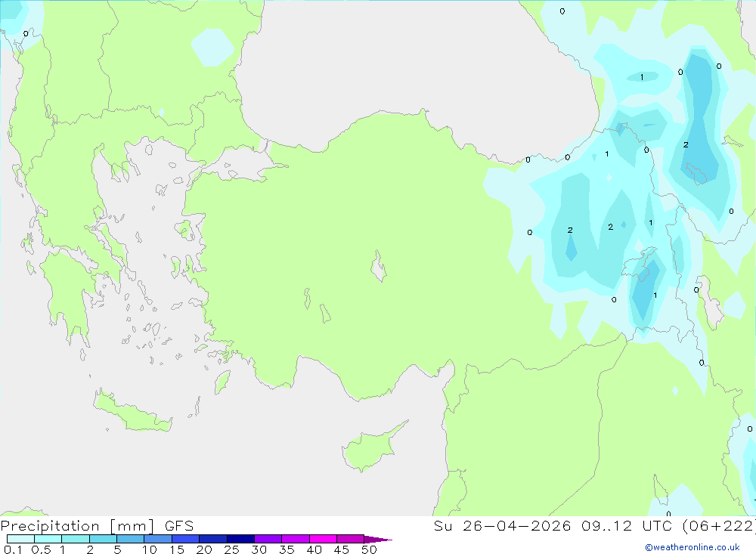The image size is (756, 554).
Task: Click the 10–15 mm legend color swatch
Action: click(158, 539)
